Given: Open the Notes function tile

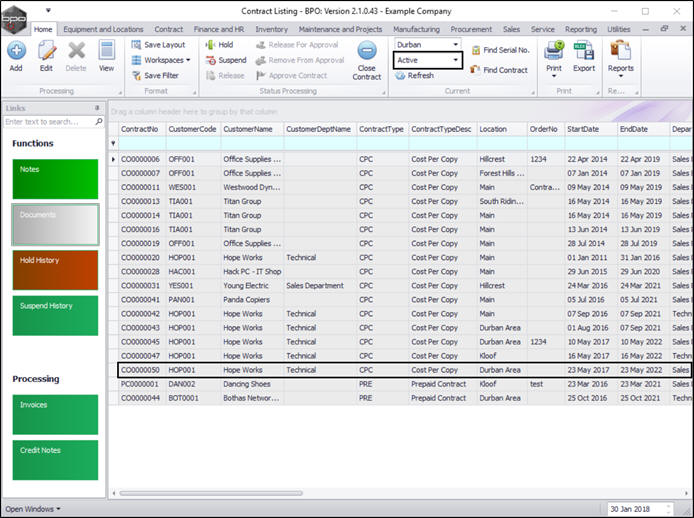Looking at the screenshot, I should (x=56, y=178).
